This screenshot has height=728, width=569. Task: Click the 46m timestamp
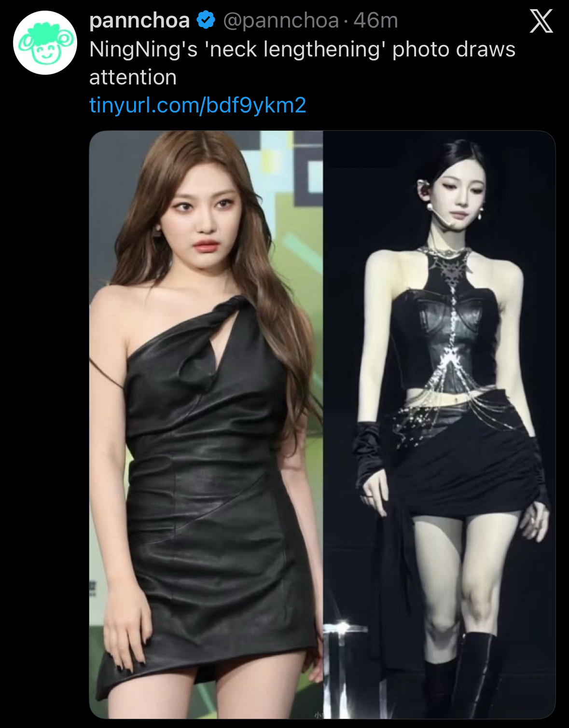coord(375,20)
